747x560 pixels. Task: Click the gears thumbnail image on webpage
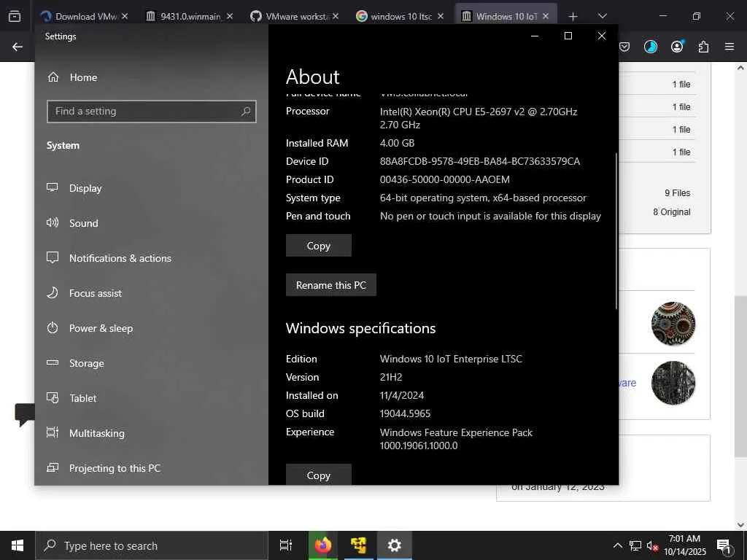pyautogui.click(x=673, y=324)
